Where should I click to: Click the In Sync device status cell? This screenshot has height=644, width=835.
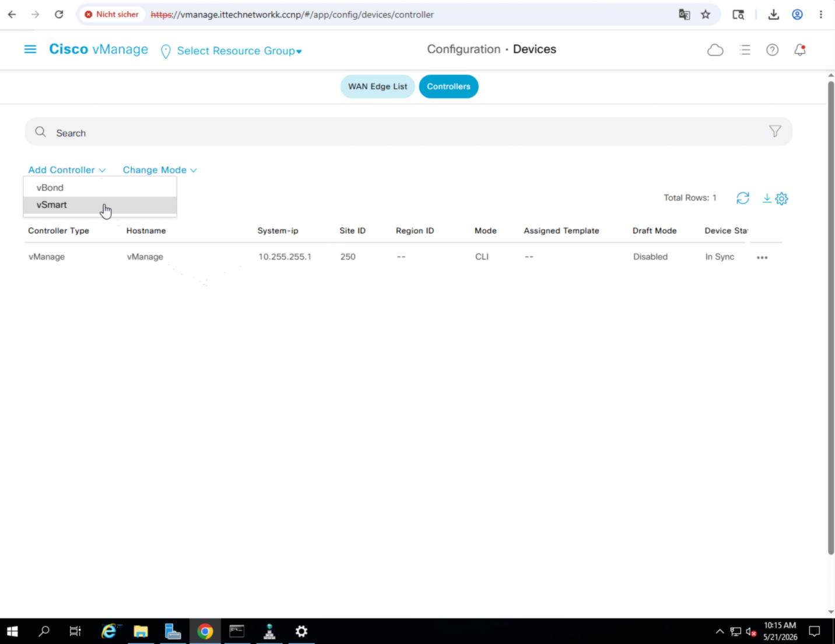point(720,257)
